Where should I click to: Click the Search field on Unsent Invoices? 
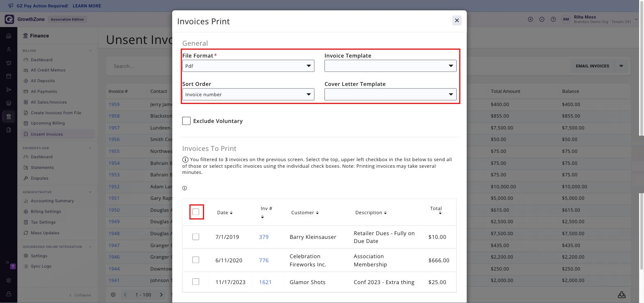140,66
